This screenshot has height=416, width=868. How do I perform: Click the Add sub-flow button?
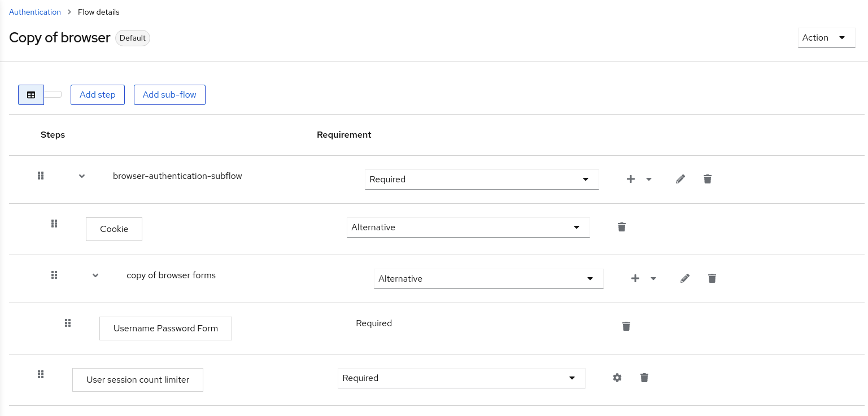point(169,94)
